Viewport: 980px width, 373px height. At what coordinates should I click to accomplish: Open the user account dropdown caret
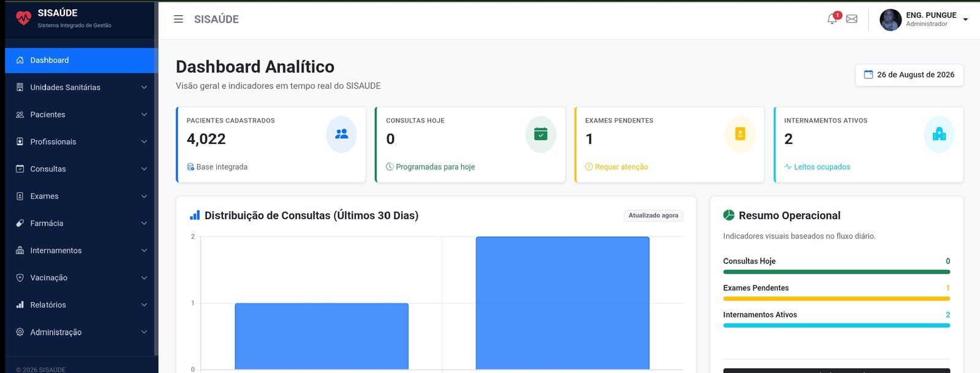965,20
